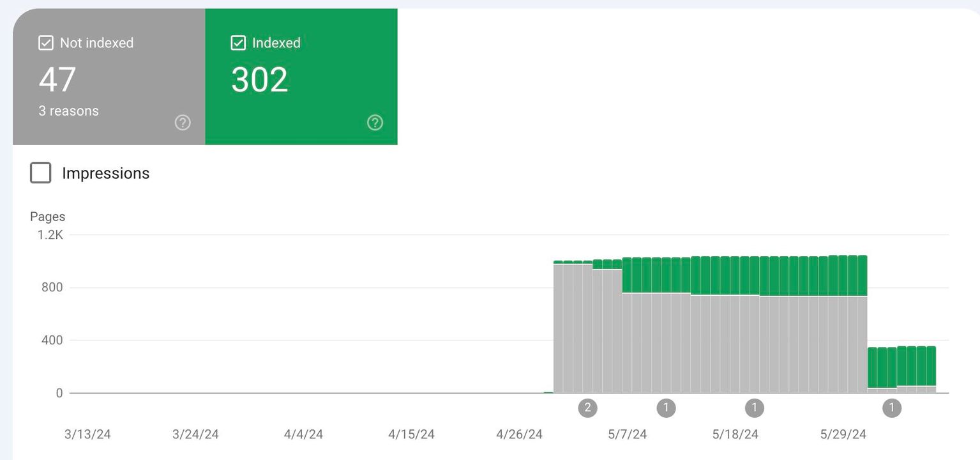Click the 1.2K y-axis label

[50, 234]
